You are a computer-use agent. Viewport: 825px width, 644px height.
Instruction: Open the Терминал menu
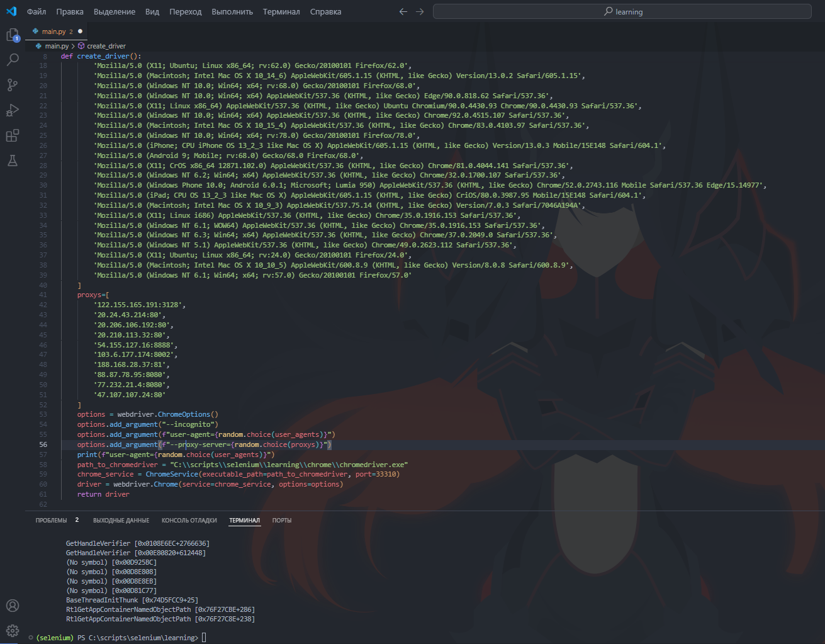(x=281, y=11)
